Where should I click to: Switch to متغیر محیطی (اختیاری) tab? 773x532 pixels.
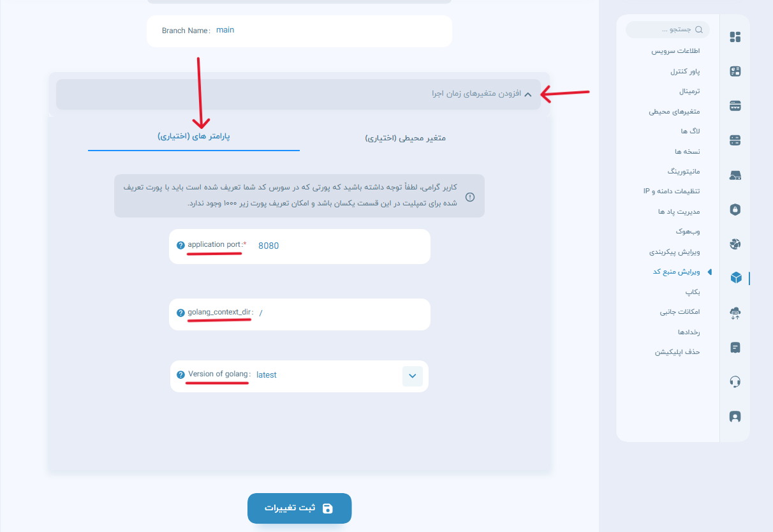(x=405, y=138)
